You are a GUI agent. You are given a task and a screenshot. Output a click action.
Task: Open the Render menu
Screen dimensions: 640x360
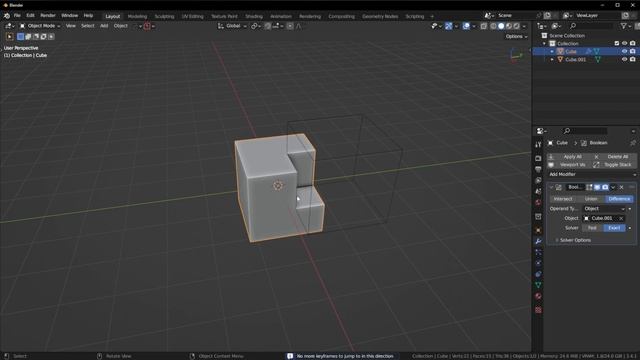48,16
